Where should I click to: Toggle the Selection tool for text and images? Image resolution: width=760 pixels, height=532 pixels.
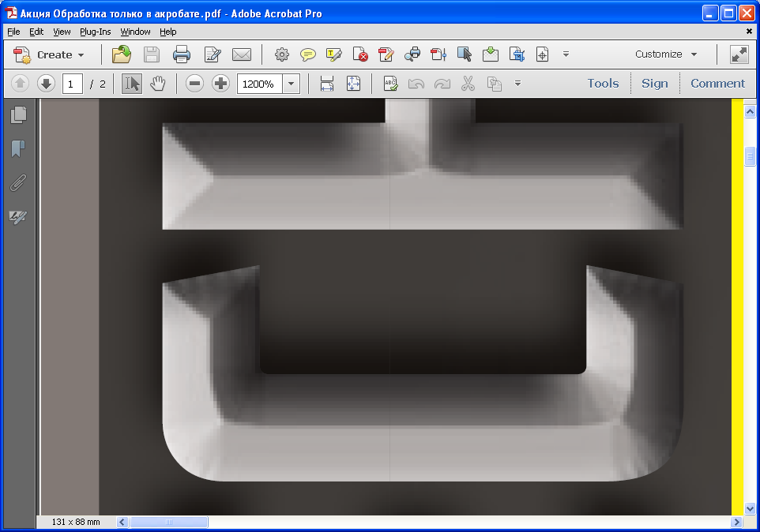[132, 84]
